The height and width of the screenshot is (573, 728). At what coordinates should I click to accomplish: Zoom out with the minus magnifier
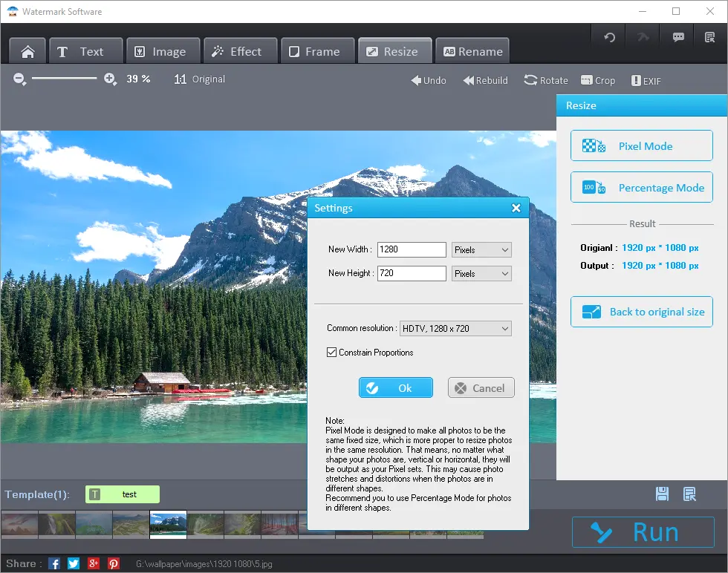point(19,79)
